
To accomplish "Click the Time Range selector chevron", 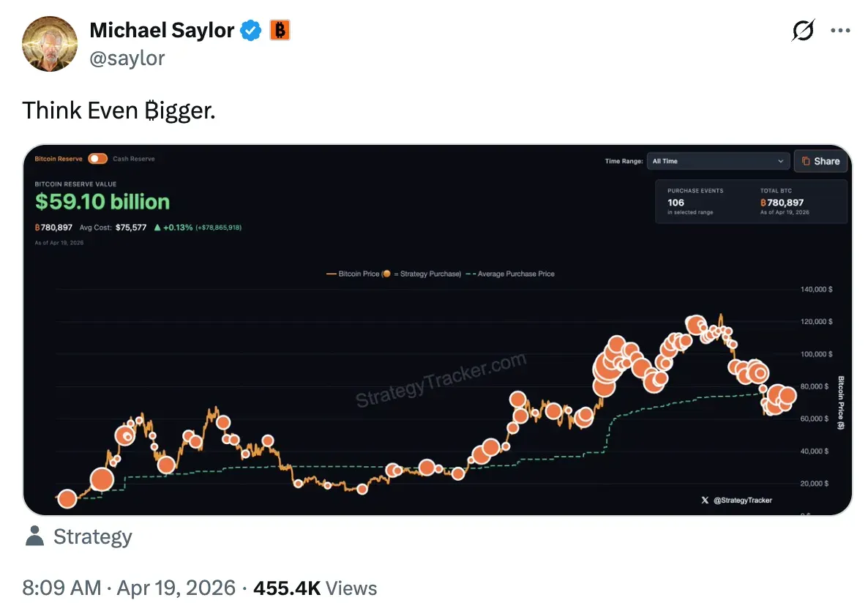I will [780, 161].
